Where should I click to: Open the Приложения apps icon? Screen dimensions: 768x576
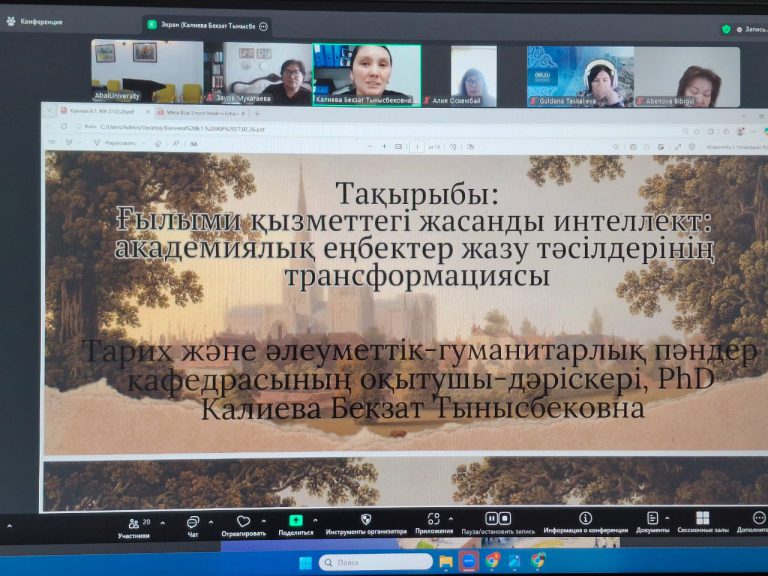(433, 520)
